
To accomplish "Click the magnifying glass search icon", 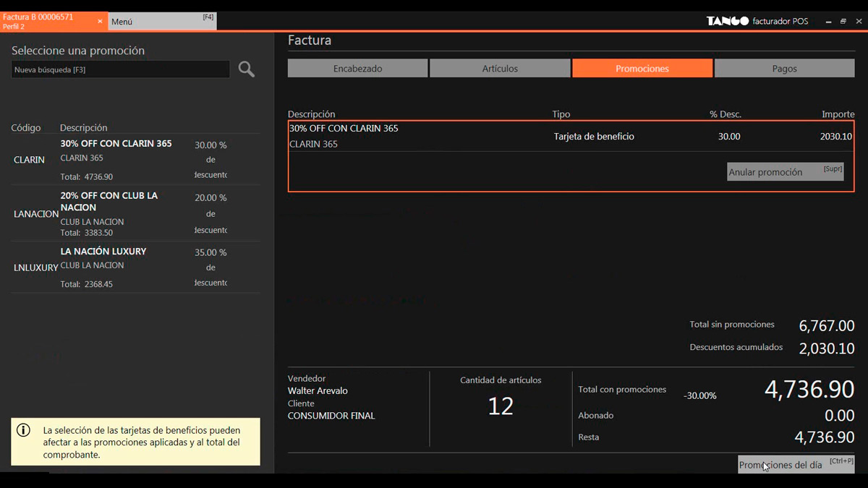I will pos(247,69).
